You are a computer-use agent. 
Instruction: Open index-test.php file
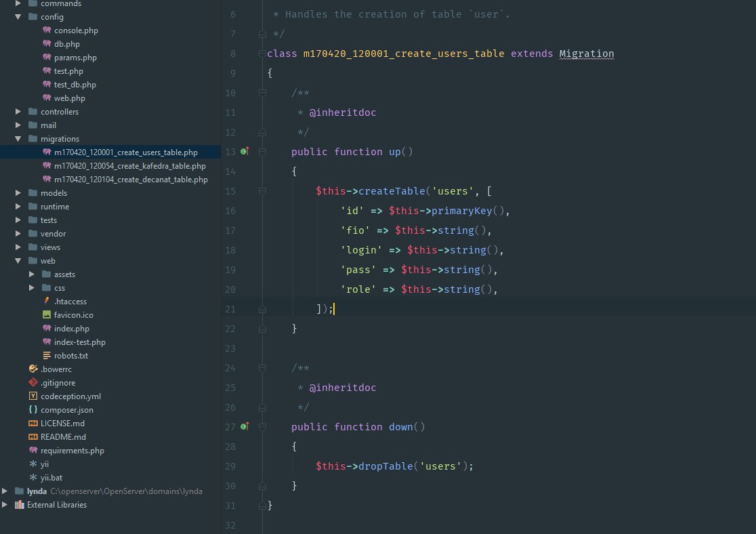tap(79, 342)
